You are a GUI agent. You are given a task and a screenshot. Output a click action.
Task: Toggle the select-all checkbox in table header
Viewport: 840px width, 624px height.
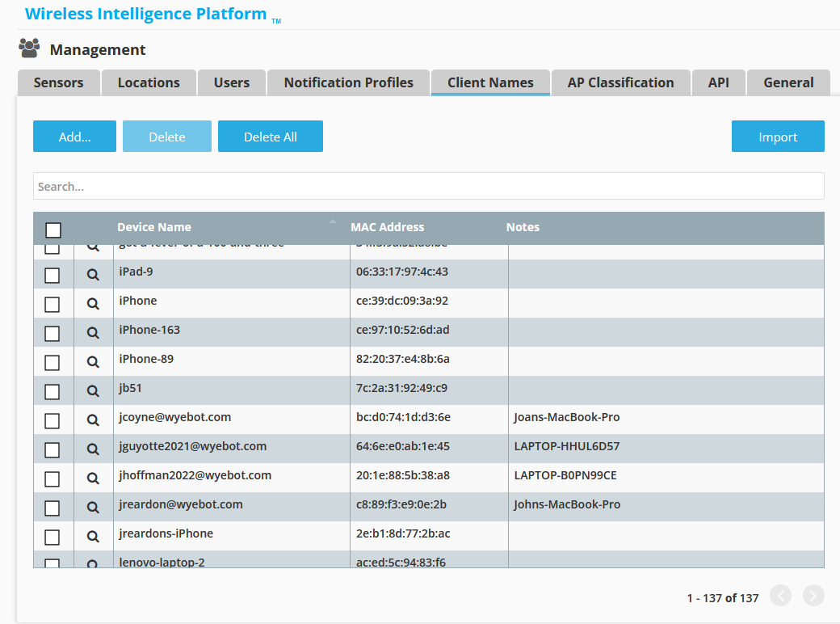point(53,230)
